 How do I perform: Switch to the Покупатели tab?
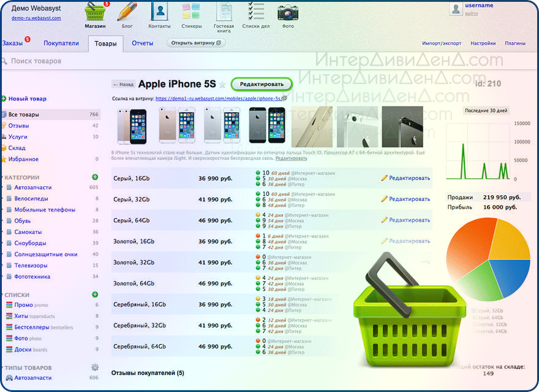coord(61,43)
